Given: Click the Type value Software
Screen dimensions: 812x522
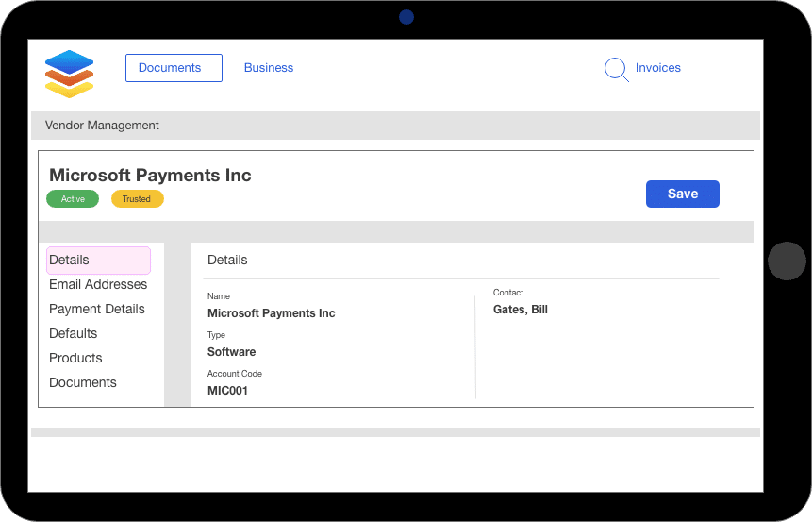Looking at the screenshot, I should pyautogui.click(x=231, y=352).
